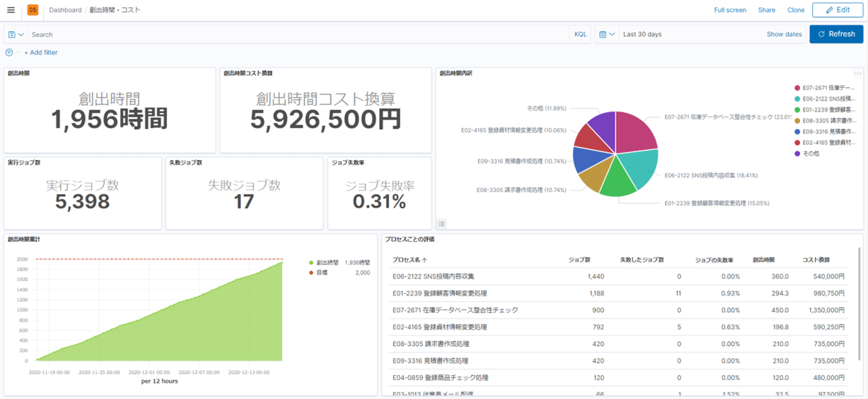Select E02-4165 登録資材 legend entry
This screenshot has height=399, width=868.
pos(830,143)
